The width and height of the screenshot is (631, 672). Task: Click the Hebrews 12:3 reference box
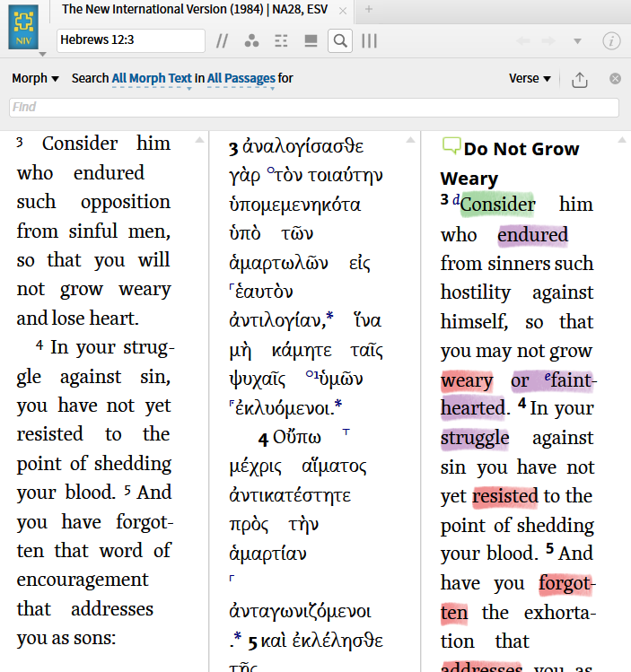[x=131, y=40]
